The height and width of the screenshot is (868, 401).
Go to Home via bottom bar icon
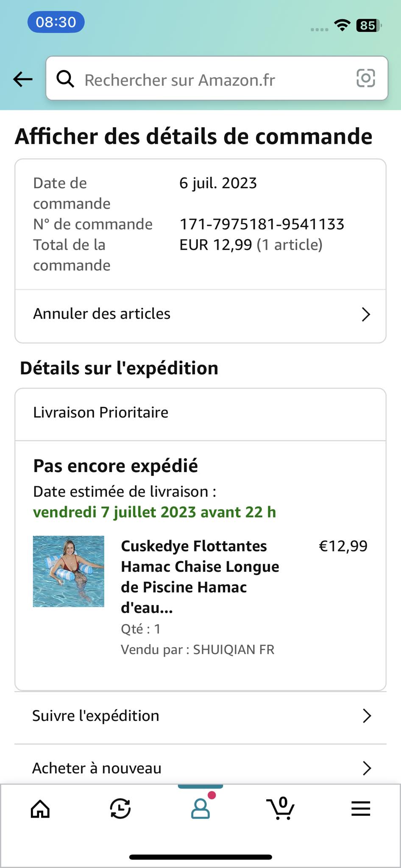[x=40, y=809]
